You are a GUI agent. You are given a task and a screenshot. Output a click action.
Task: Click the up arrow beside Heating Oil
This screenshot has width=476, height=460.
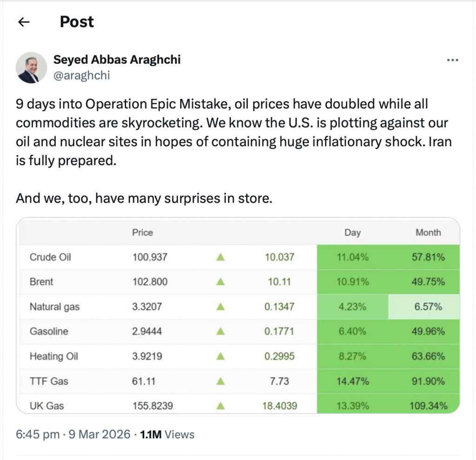[220, 356]
